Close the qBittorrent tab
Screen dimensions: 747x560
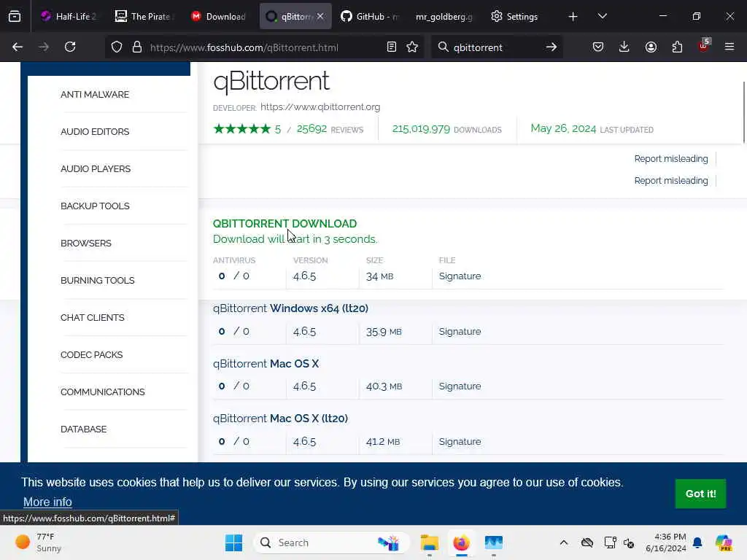[x=320, y=16]
